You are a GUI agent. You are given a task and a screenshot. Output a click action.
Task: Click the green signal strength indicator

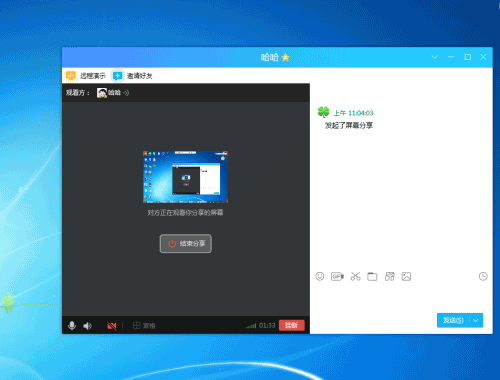(x=251, y=326)
